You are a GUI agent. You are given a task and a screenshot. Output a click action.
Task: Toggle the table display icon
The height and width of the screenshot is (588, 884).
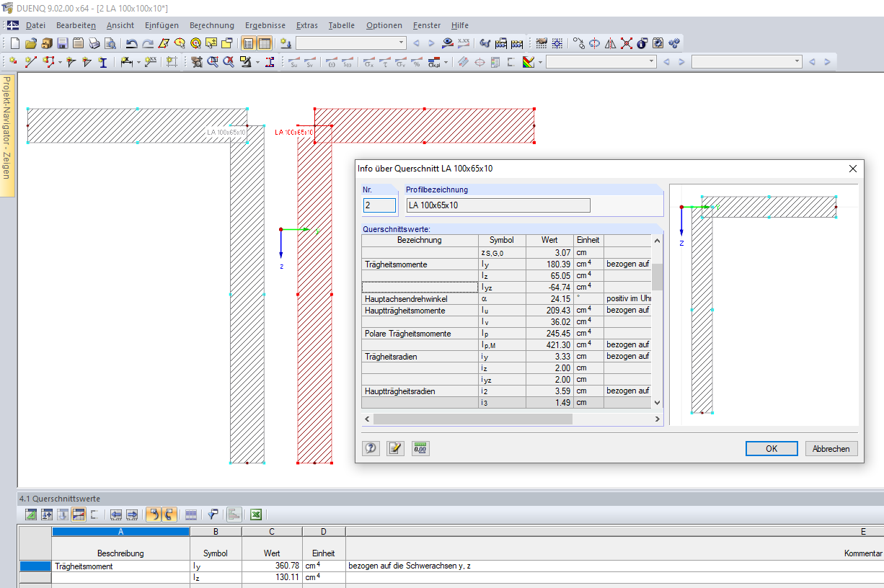264,43
